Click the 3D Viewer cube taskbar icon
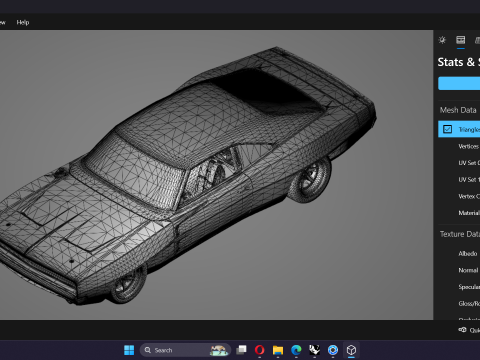Image resolution: width=480 pixels, height=360 pixels. (x=351, y=350)
